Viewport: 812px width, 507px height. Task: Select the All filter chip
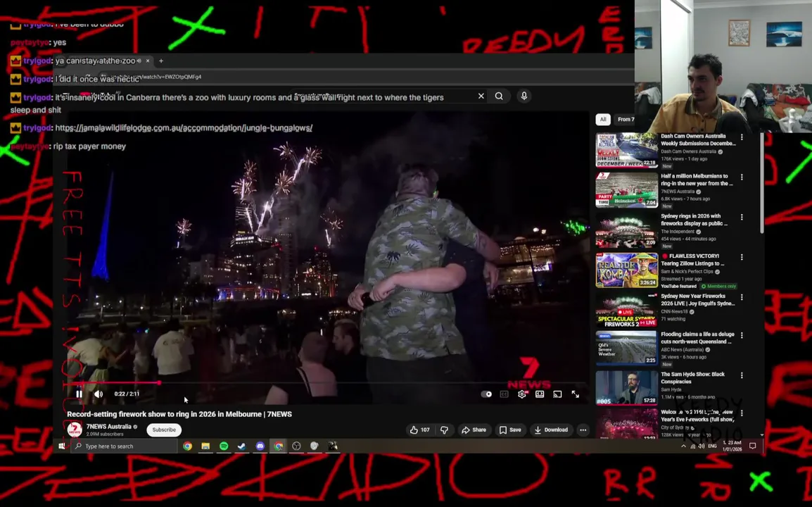tap(603, 119)
